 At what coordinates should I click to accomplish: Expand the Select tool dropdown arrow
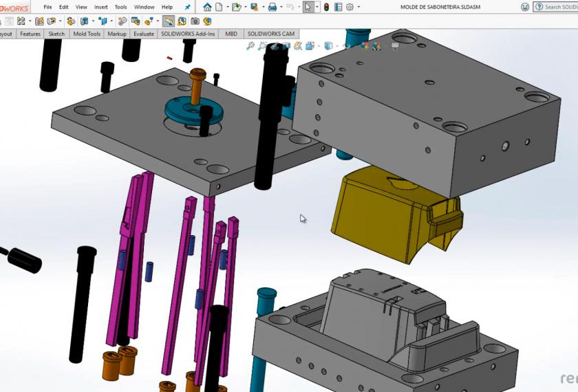[x=317, y=7]
